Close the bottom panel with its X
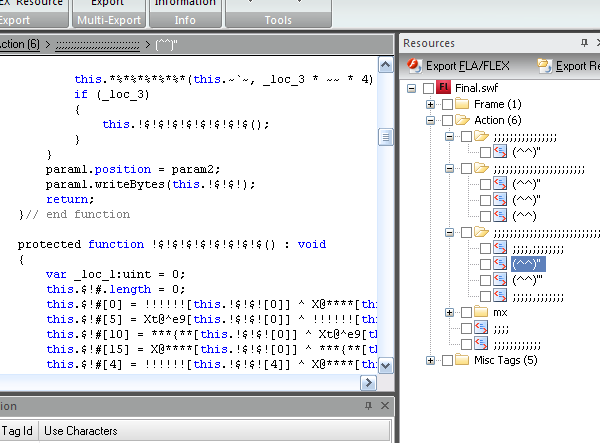Viewport: 600px width, 443px height. coord(385,406)
